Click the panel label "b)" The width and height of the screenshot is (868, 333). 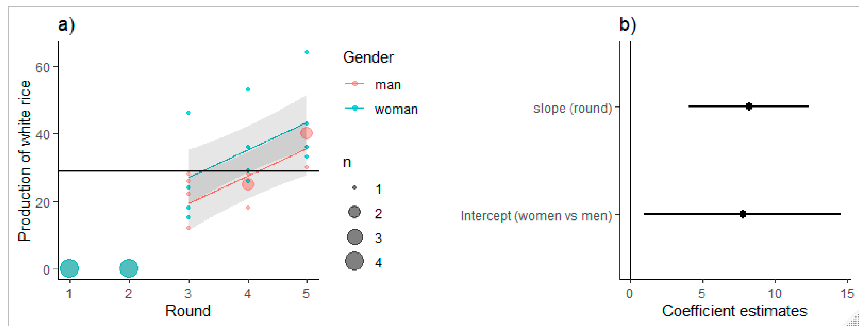click(628, 25)
